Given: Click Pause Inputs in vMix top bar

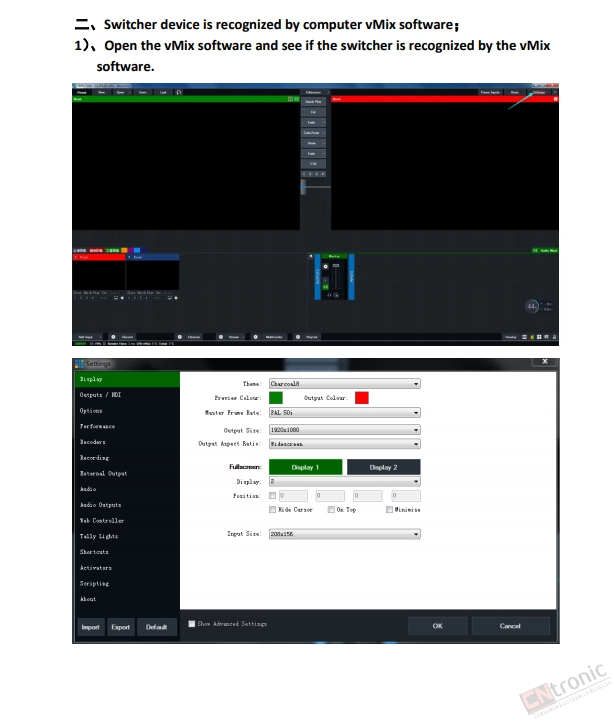Looking at the screenshot, I should pyautogui.click(x=490, y=92).
